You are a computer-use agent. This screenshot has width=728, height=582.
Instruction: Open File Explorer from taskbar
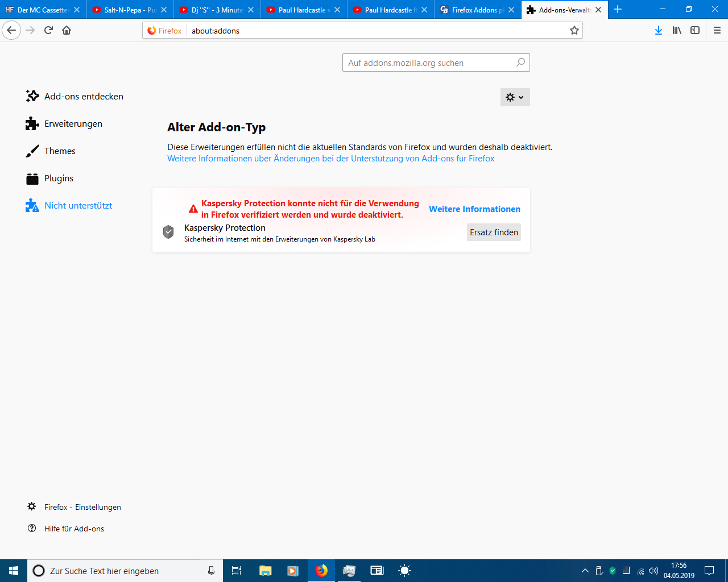pos(265,571)
